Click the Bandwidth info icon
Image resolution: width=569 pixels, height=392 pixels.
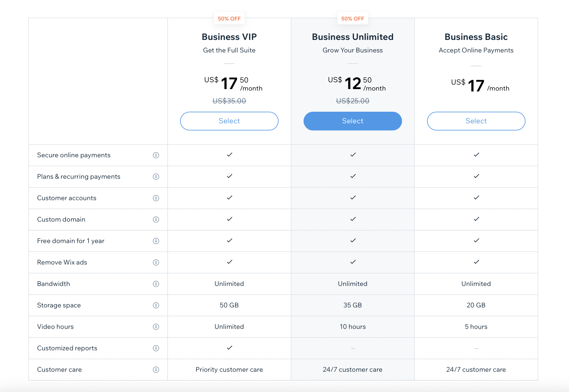156,284
